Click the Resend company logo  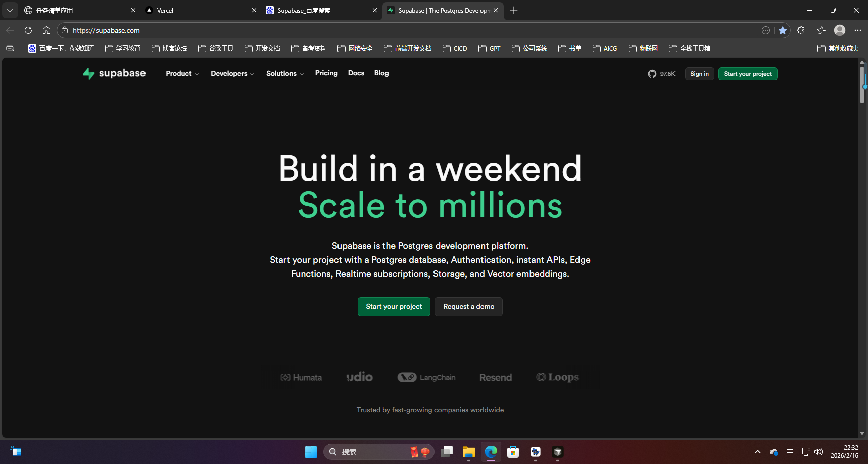pyautogui.click(x=496, y=377)
